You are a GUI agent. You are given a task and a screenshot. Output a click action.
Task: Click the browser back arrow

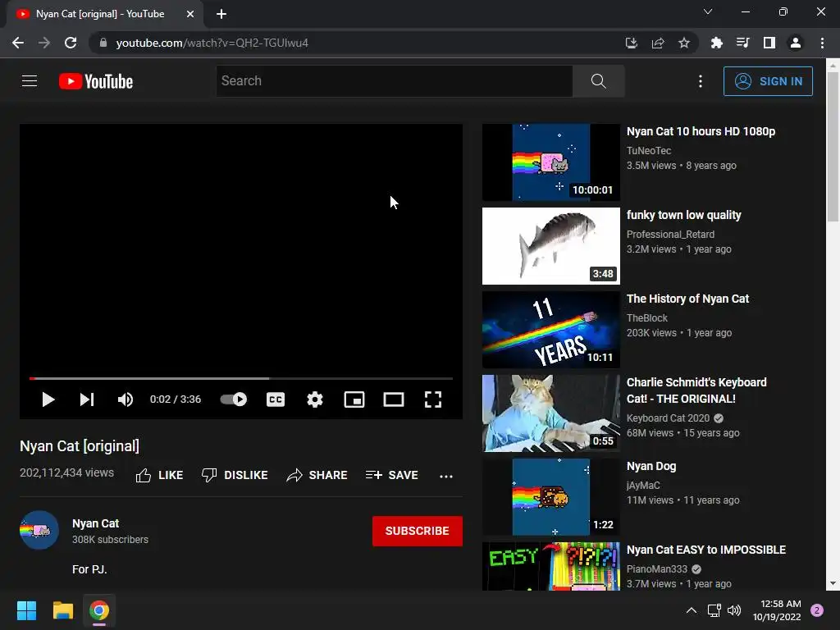(18, 43)
